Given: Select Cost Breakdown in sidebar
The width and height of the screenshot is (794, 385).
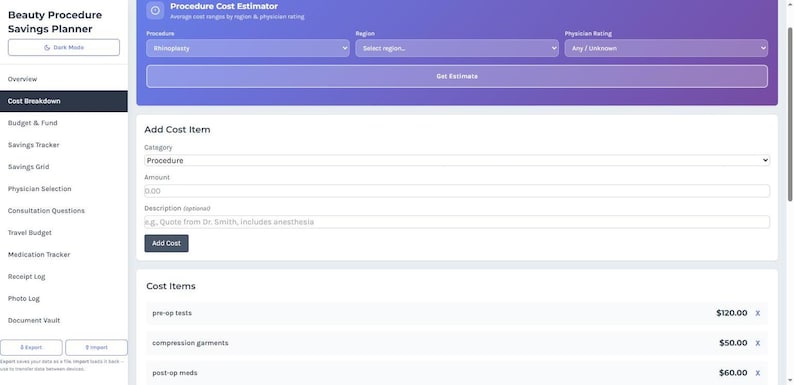Looking at the screenshot, I should coord(64,101).
